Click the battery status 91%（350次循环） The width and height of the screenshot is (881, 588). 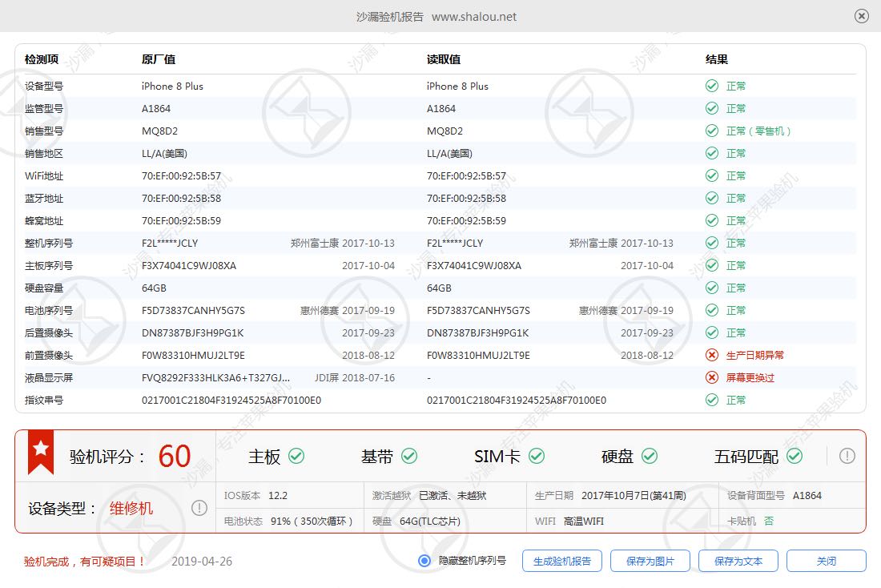pyautogui.click(x=312, y=521)
